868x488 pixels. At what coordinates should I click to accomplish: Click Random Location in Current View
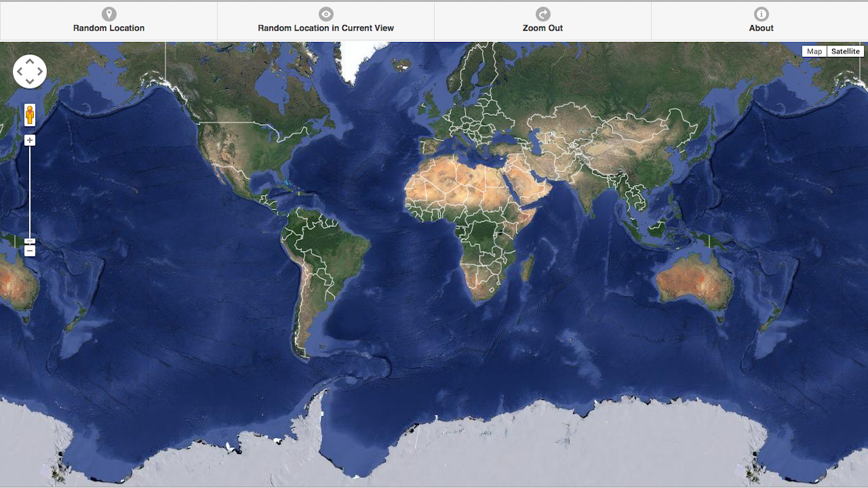tap(325, 28)
